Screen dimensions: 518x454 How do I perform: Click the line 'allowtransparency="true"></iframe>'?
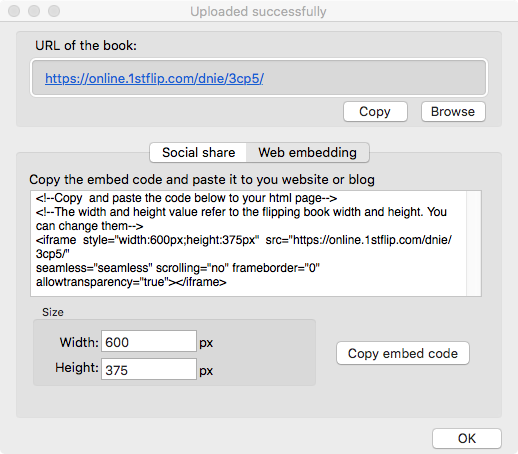[x=131, y=282]
